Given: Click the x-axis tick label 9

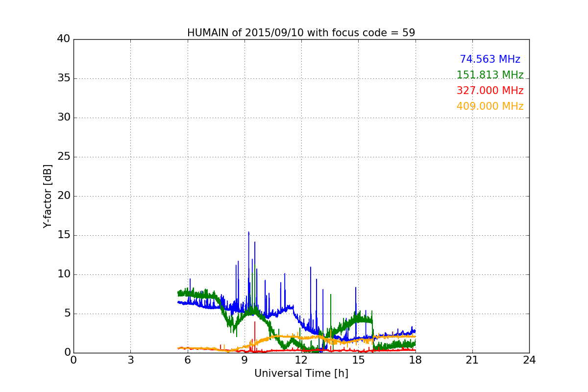Looking at the screenshot, I should click(x=244, y=360).
